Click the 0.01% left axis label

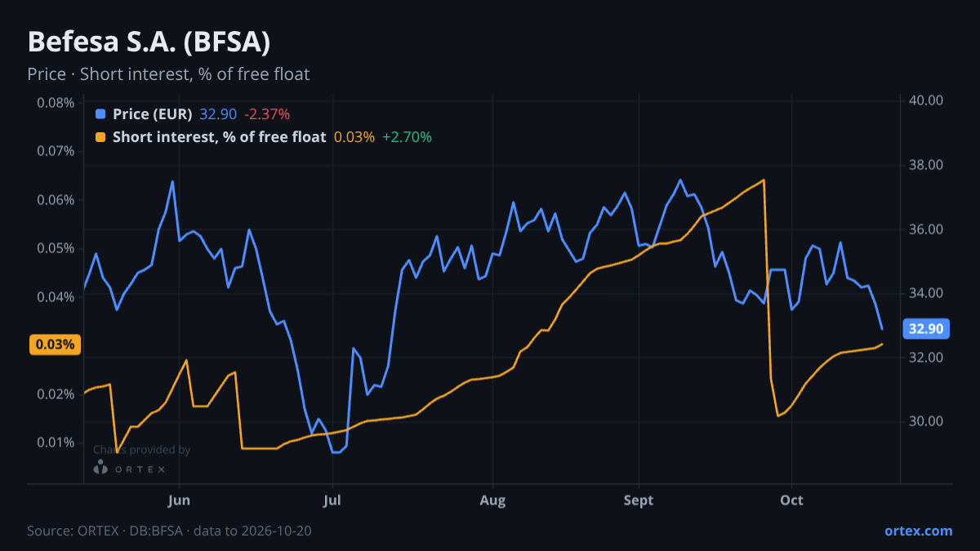coord(56,442)
